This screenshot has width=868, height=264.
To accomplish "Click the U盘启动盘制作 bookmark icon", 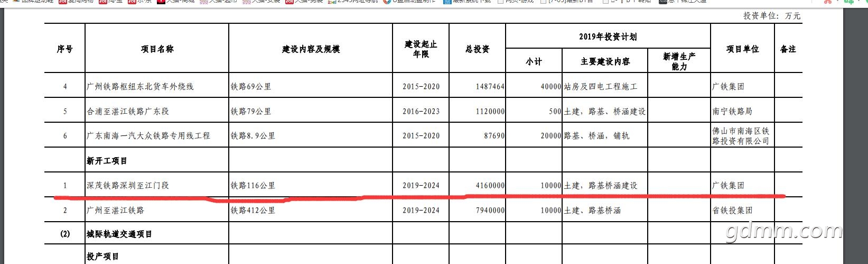I will 388,2.
